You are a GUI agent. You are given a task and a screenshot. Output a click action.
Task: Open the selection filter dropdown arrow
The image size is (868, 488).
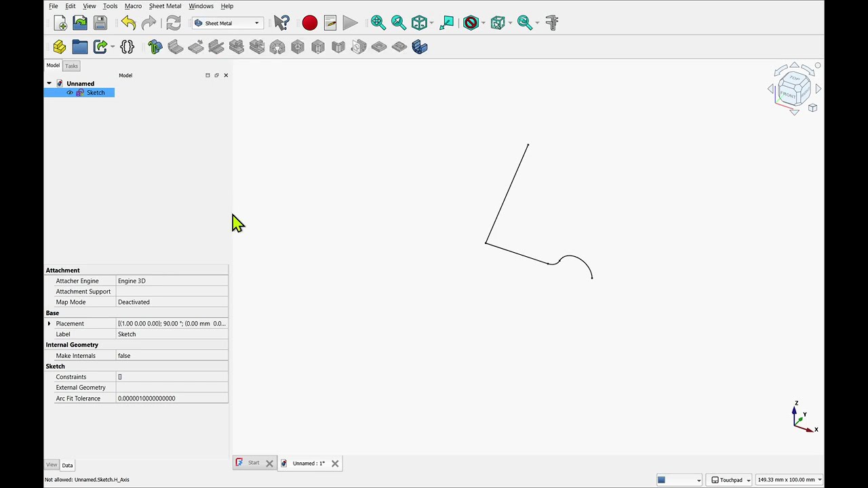483,23
